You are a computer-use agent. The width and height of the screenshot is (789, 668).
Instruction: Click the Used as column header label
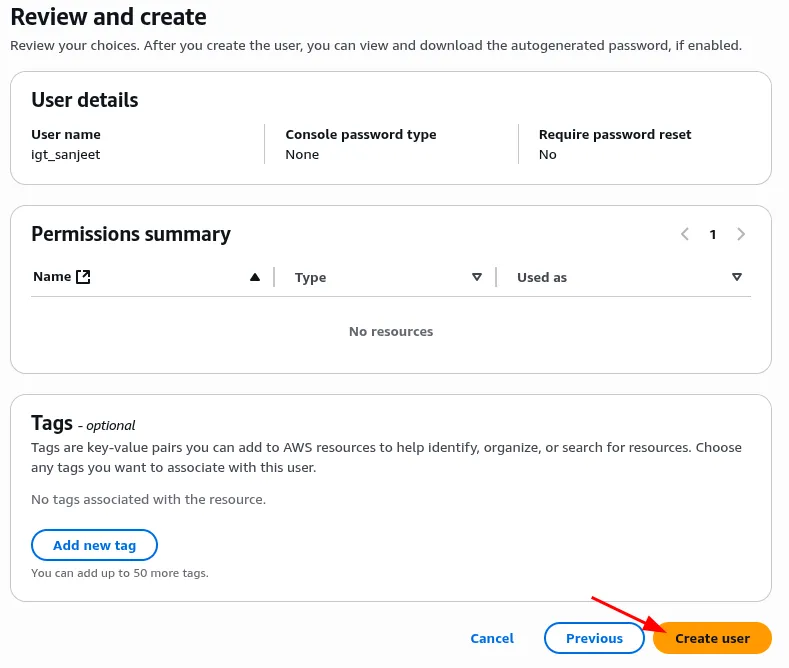tap(542, 277)
